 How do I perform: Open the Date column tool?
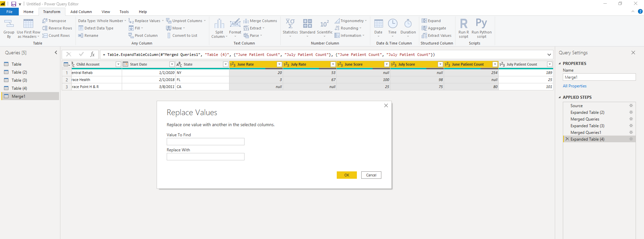pyautogui.click(x=378, y=28)
